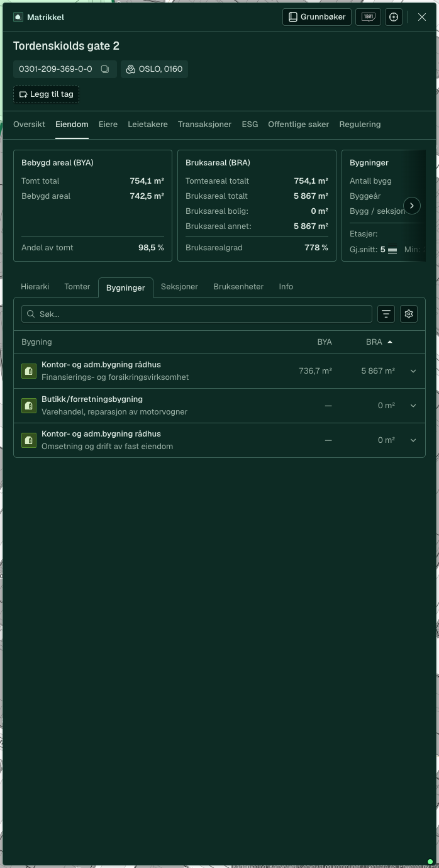The height and width of the screenshot is (868, 439).
Task: Sort by Bygning column header
Action: point(36,342)
